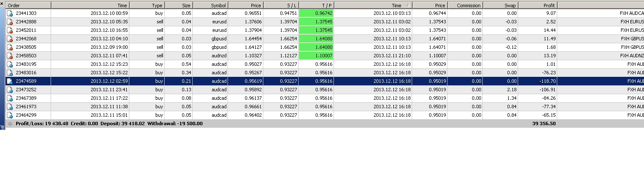Select order number 23473252

(x=26, y=90)
